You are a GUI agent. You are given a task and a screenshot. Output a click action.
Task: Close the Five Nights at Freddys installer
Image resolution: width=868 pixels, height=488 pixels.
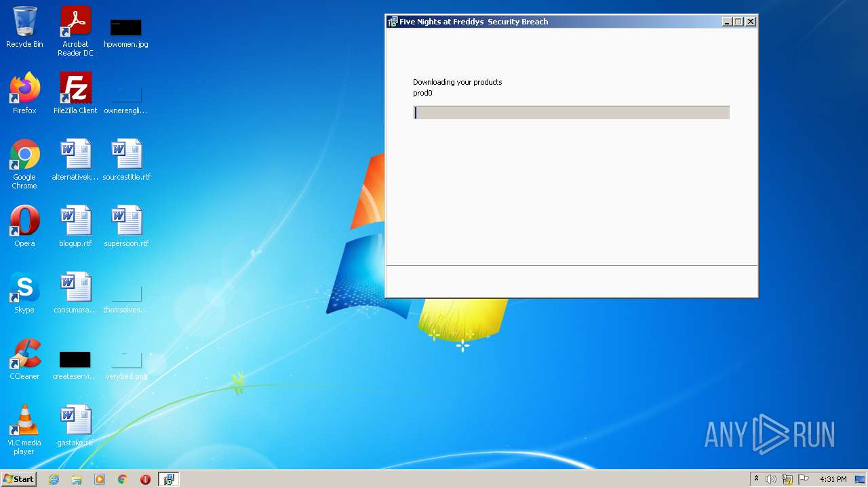coord(751,22)
